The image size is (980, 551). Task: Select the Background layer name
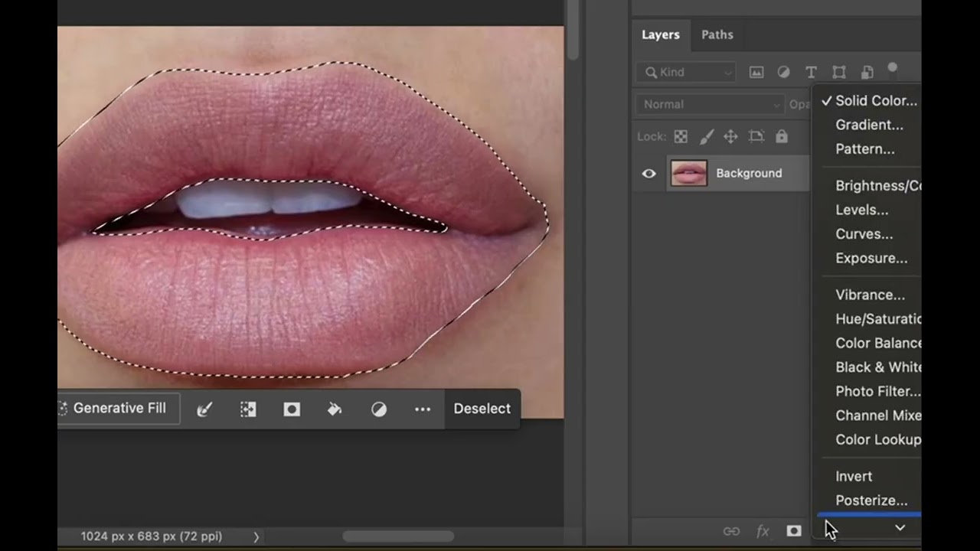(749, 174)
